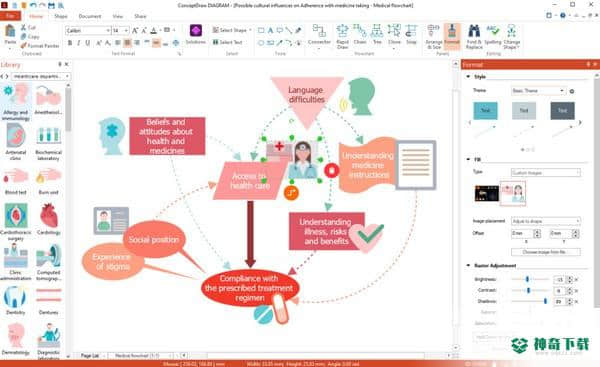Click the Copy command
This screenshot has height=367, width=600.
coord(30,37)
